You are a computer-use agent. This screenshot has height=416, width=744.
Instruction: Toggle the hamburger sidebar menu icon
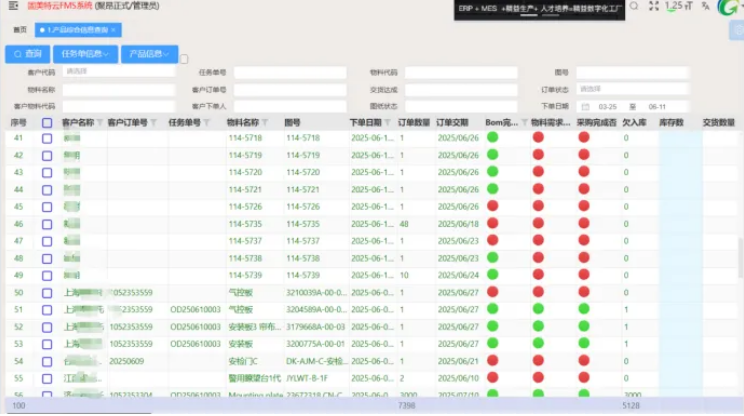click(x=13, y=6)
